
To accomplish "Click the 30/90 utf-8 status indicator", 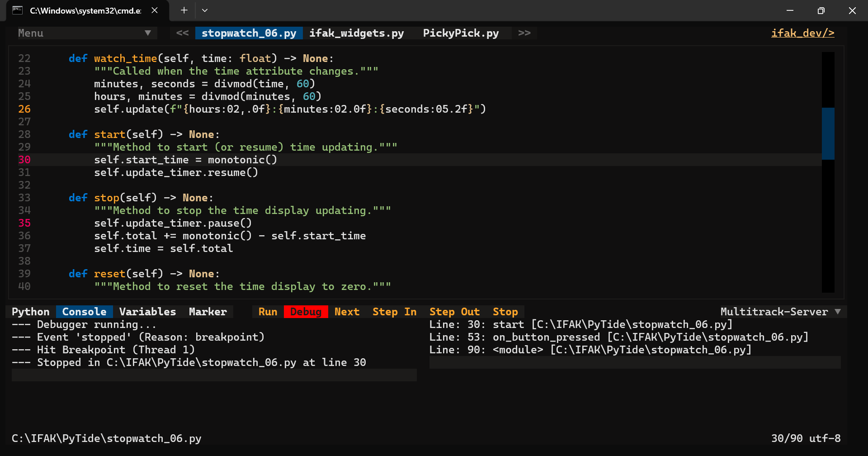I will (806, 438).
